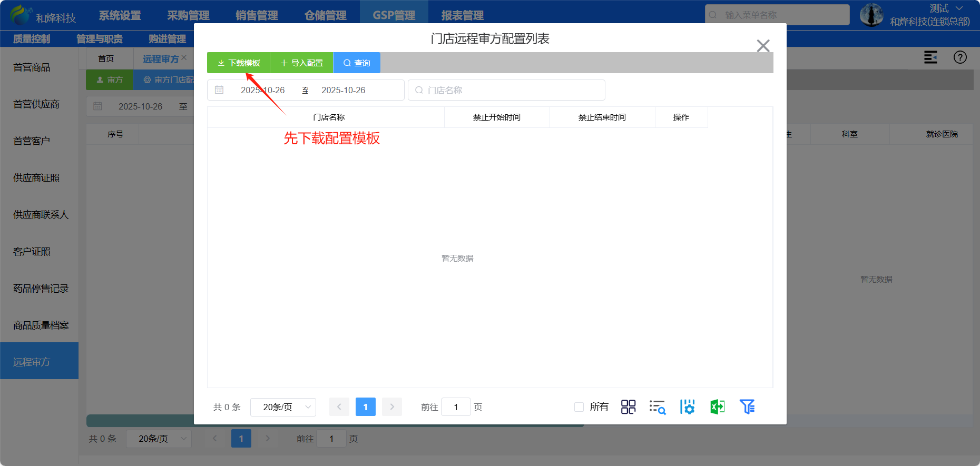Click the help question mark icon
980x466 pixels.
pyautogui.click(x=960, y=57)
